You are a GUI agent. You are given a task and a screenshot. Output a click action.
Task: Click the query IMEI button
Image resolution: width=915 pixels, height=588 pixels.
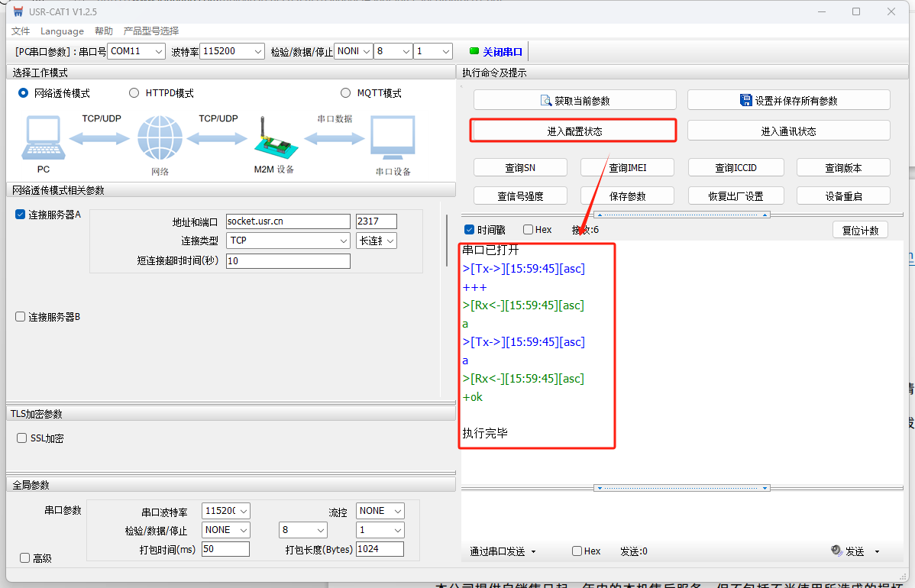(628, 168)
